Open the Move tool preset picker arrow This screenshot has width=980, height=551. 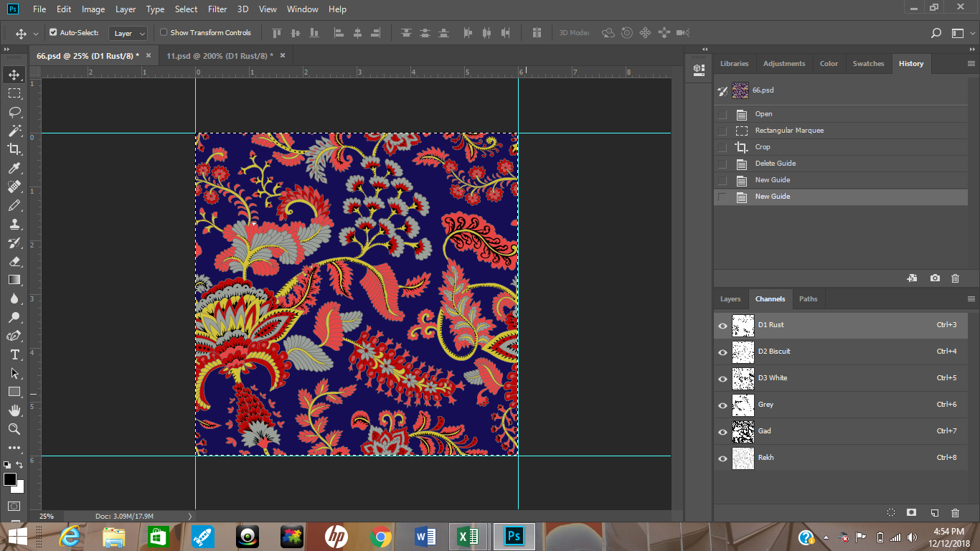click(x=36, y=34)
